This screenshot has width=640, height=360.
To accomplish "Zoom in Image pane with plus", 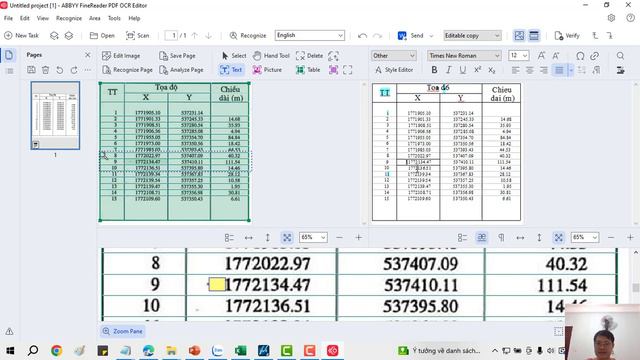I will 358,237.
